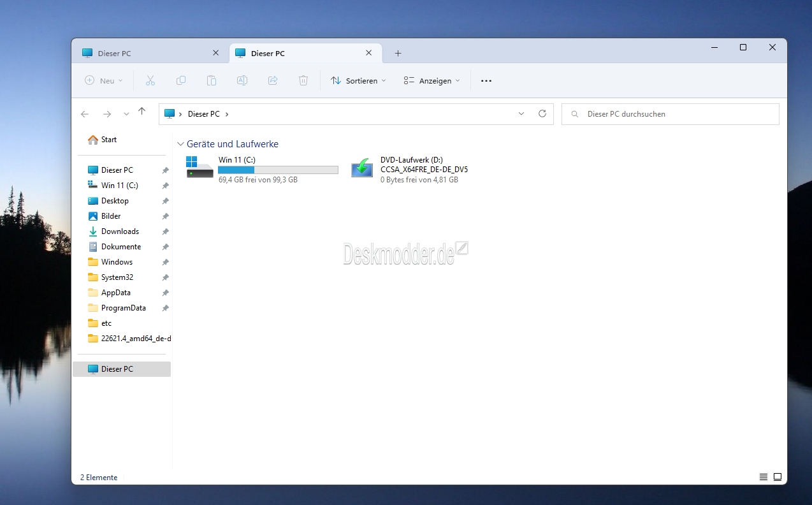Collapse the Geräte und Laufwerke group
Screen dimensions: 812x505
(180, 144)
